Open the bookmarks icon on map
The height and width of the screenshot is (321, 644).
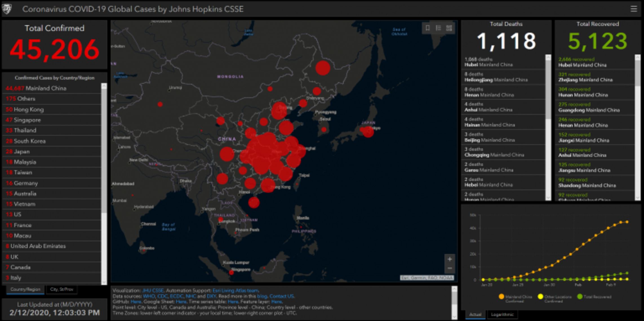coord(427,28)
